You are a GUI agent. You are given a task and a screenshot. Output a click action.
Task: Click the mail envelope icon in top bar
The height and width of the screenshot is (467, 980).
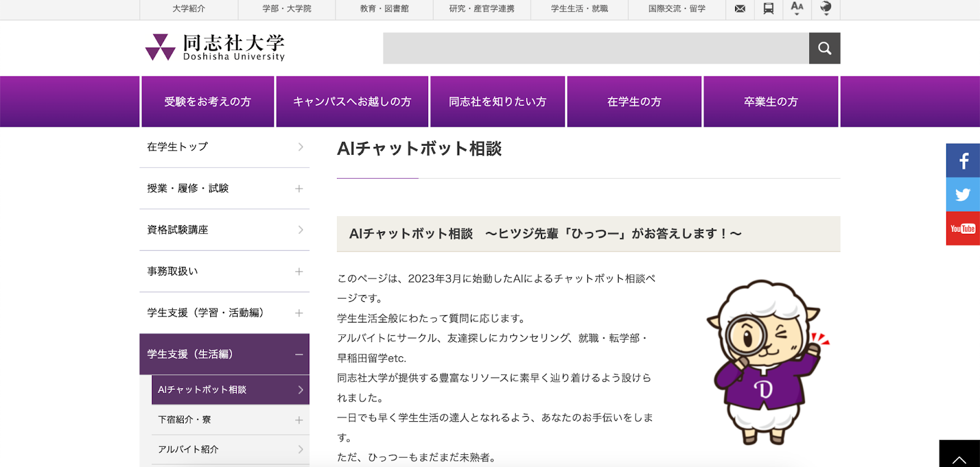[740, 9]
